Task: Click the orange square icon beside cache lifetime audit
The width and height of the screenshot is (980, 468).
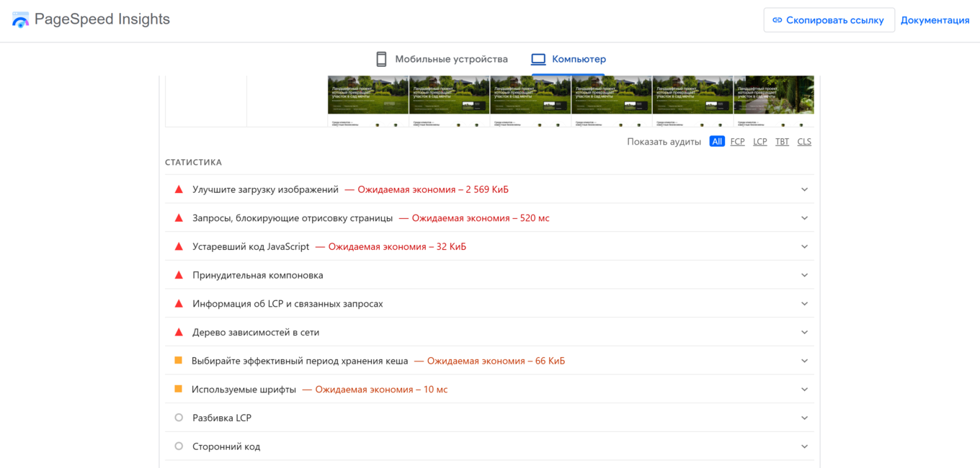Action: click(178, 360)
